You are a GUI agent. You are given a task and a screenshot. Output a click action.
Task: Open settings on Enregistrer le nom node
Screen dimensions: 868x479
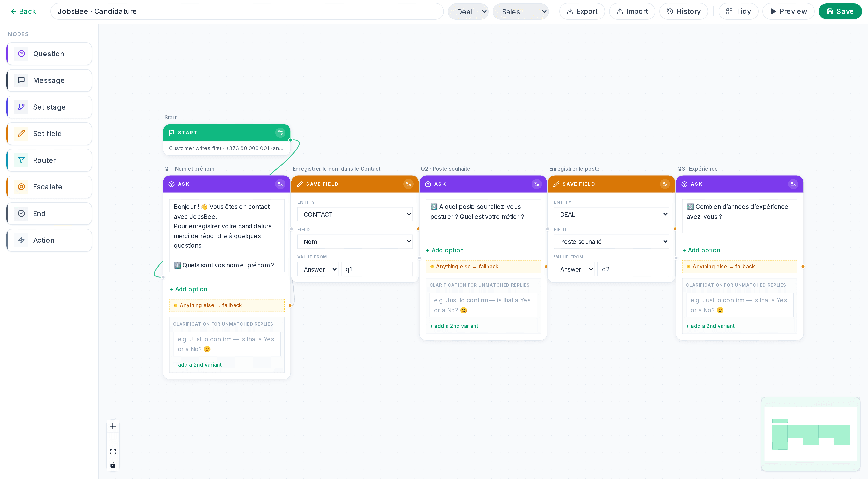pos(408,184)
